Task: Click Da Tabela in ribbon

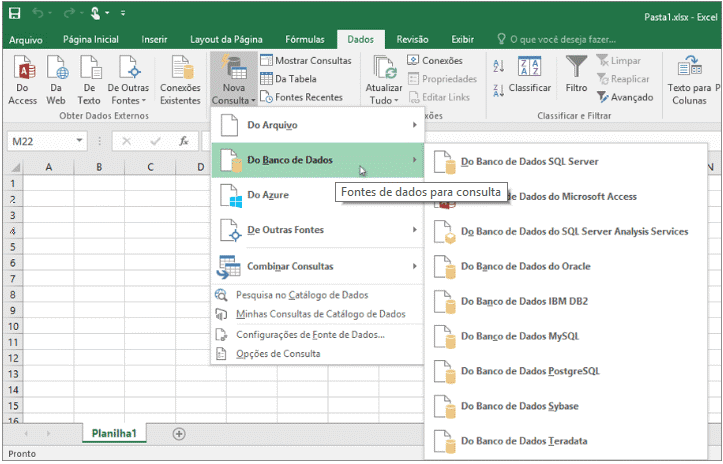Action: click(289, 79)
